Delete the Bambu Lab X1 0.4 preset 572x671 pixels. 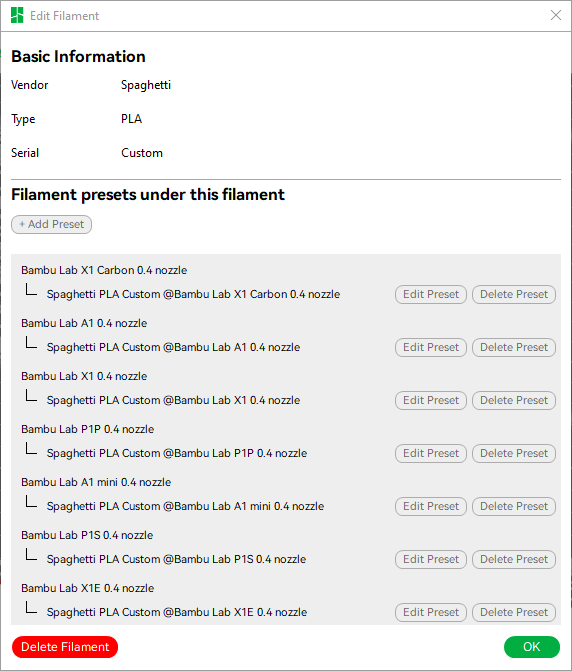tap(514, 401)
